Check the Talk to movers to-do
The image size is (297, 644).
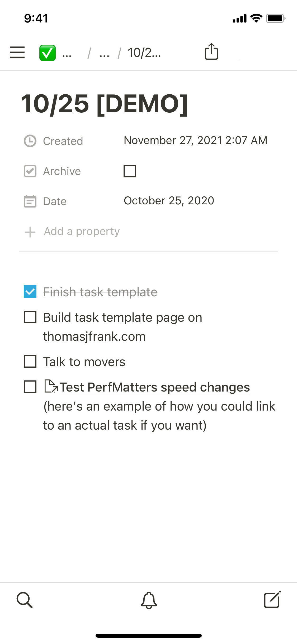[30, 361]
